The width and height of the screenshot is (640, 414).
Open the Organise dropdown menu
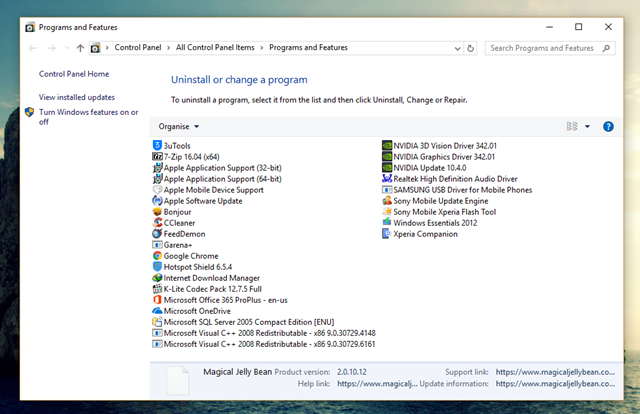coord(179,127)
